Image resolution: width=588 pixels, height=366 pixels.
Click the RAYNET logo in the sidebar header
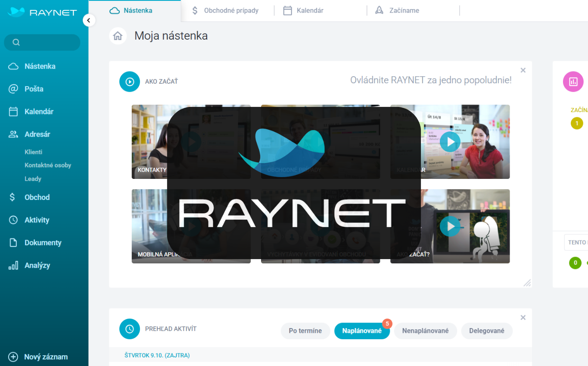point(42,12)
